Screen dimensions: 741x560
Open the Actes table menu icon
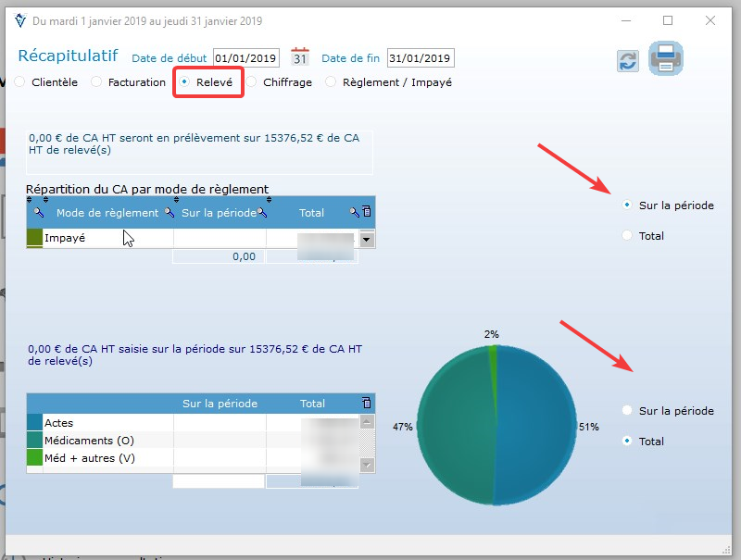pyautogui.click(x=366, y=403)
